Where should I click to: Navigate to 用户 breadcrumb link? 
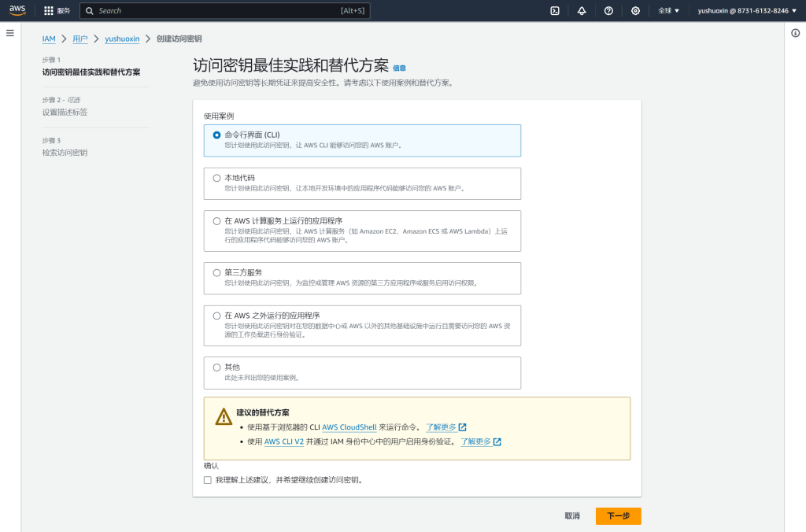pos(79,39)
